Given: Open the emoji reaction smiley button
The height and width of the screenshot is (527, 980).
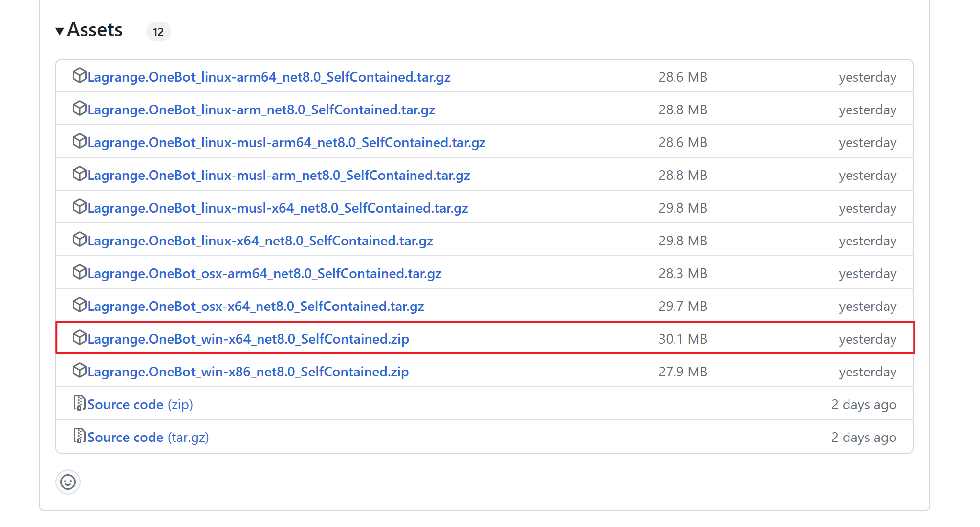Looking at the screenshot, I should (68, 483).
